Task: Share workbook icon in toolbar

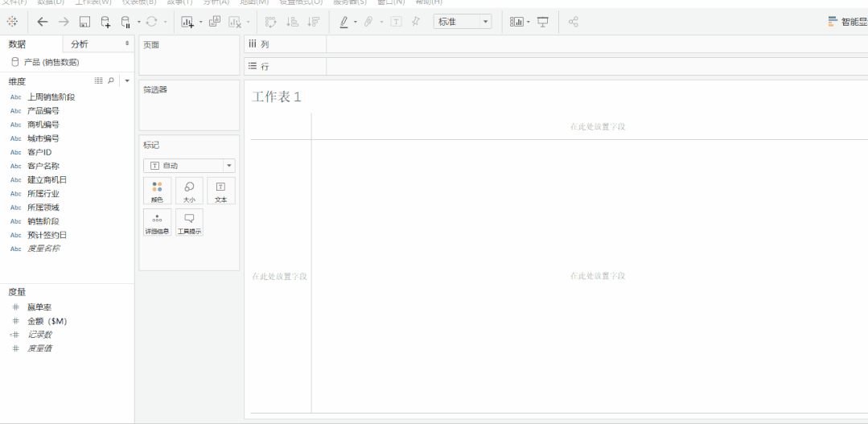Action: click(x=574, y=23)
